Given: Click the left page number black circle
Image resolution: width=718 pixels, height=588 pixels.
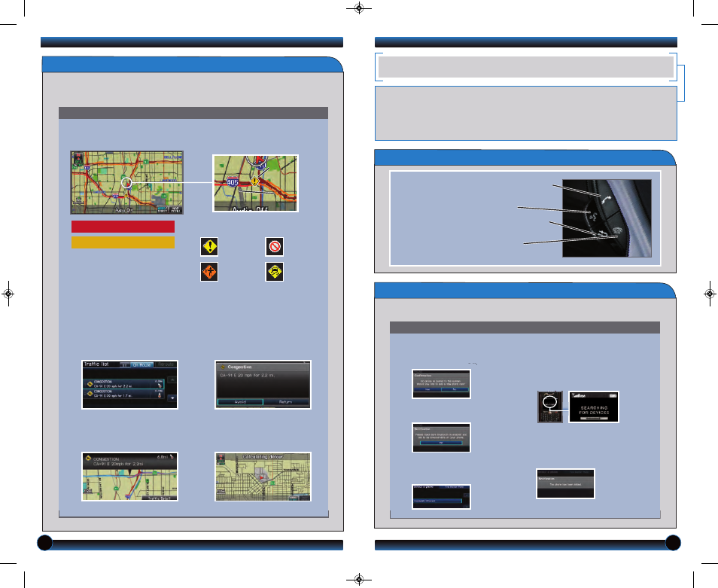Looking at the screenshot, I should 45,543.
